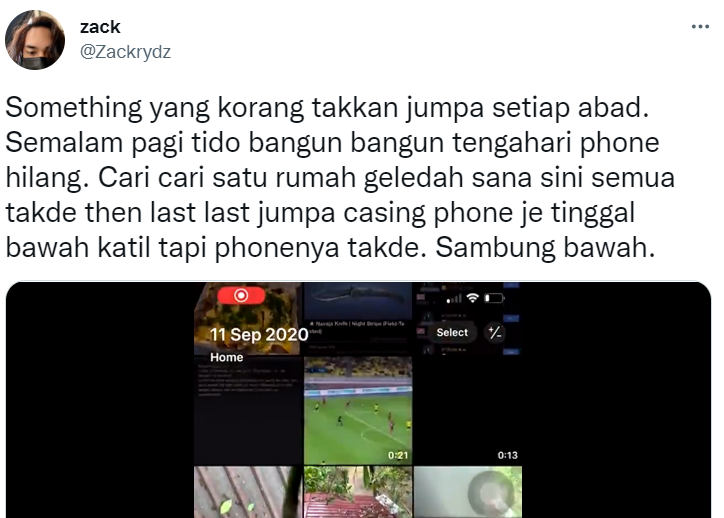Open the Navaja Knife screenshot thumbnail
Viewport: 724px width, 518px height.
[358, 319]
